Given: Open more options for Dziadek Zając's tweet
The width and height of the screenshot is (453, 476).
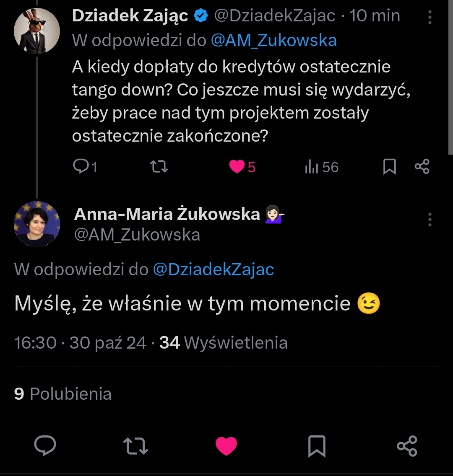Looking at the screenshot, I should click(x=430, y=17).
